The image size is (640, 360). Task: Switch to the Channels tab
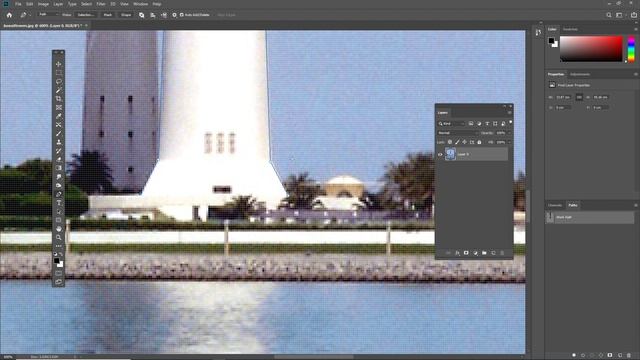(555, 205)
